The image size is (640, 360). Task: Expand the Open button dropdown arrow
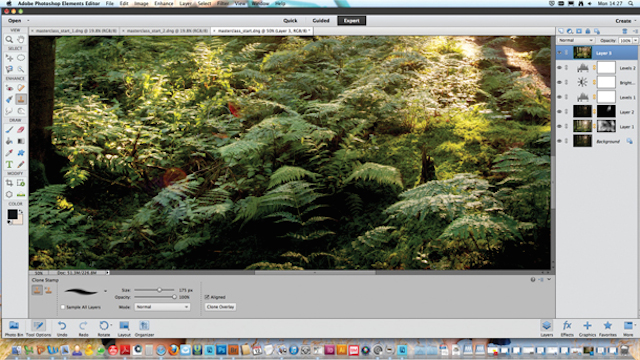28,20
